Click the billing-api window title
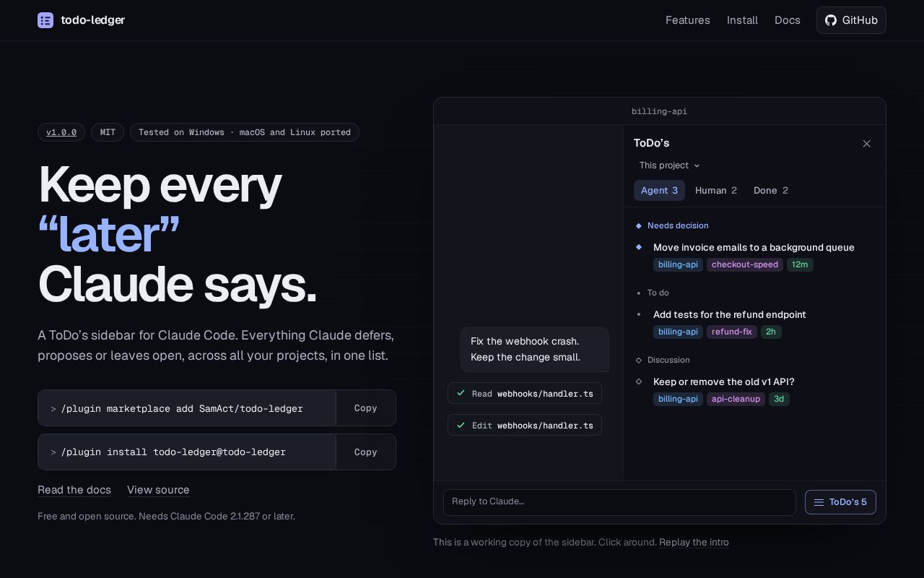The image size is (924, 578). pyautogui.click(x=659, y=111)
